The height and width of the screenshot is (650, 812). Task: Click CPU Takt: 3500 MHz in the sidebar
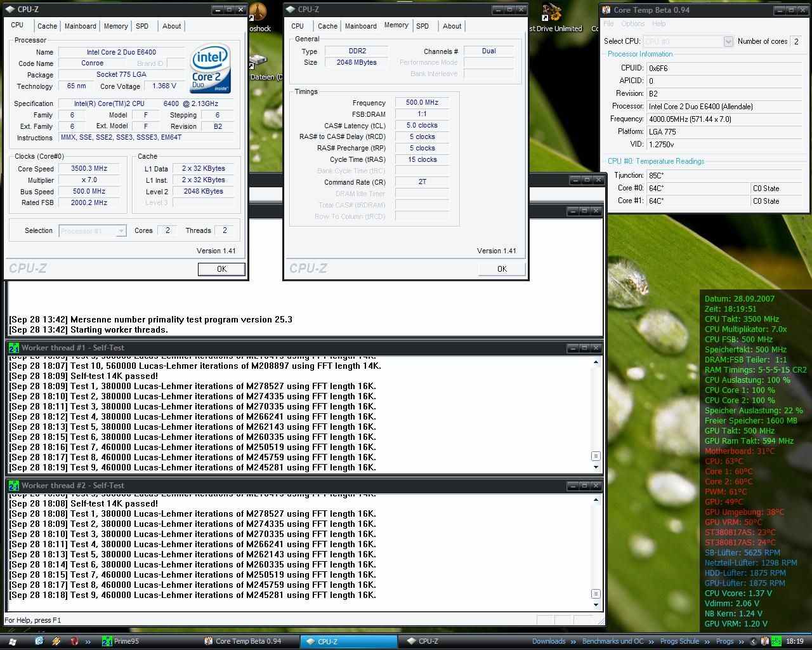[742, 319]
